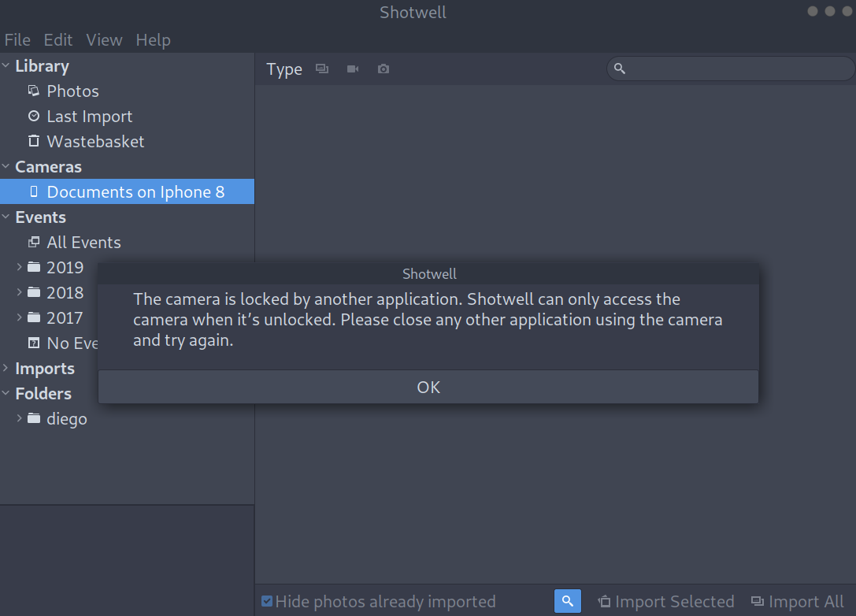Viewport: 856px width, 616px height.
Task: Click the Library heading text
Action: [x=42, y=66]
